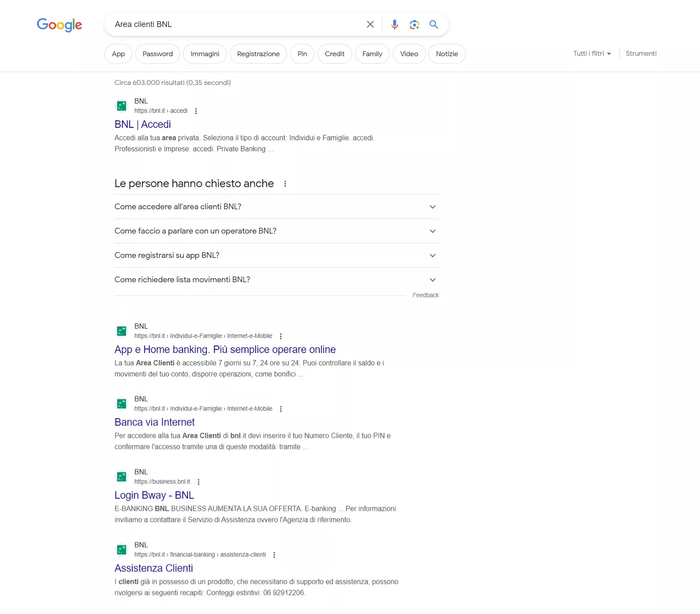This screenshot has width=700, height=614.
Task: Select the Password filter chip
Action: (157, 54)
